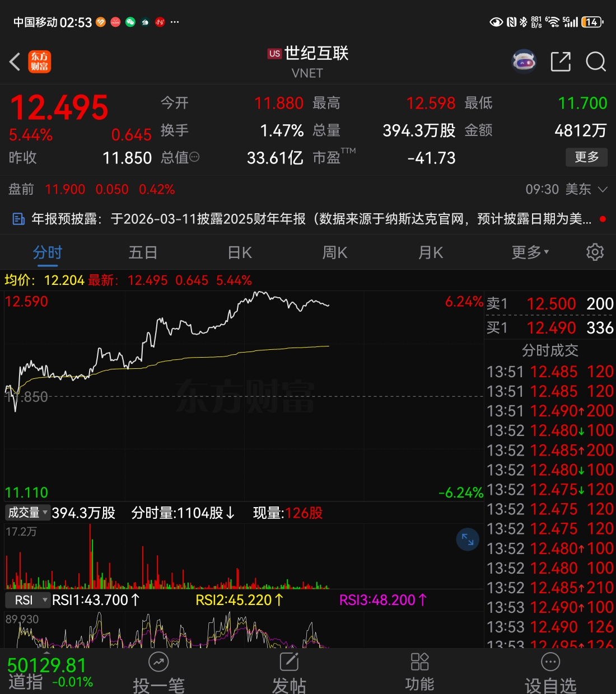The image size is (616, 694).
Task: Tap the intraday price line chart
Action: tap(244, 395)
